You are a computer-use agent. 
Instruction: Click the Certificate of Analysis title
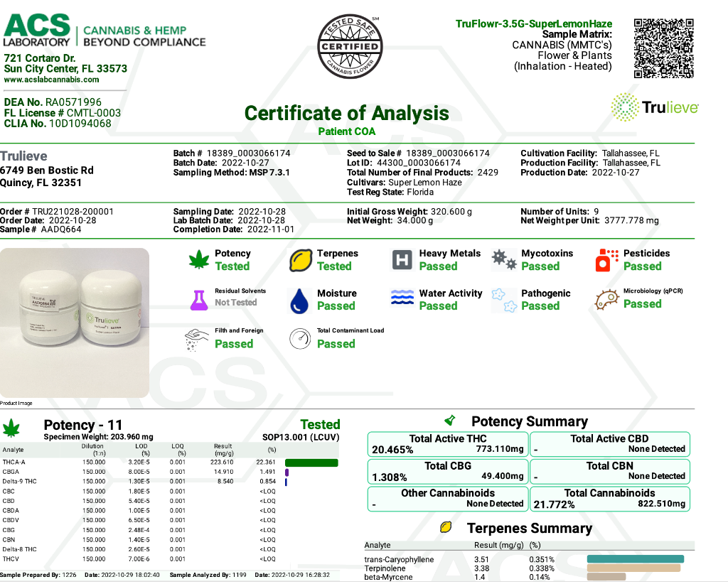(x=347, y=113)
